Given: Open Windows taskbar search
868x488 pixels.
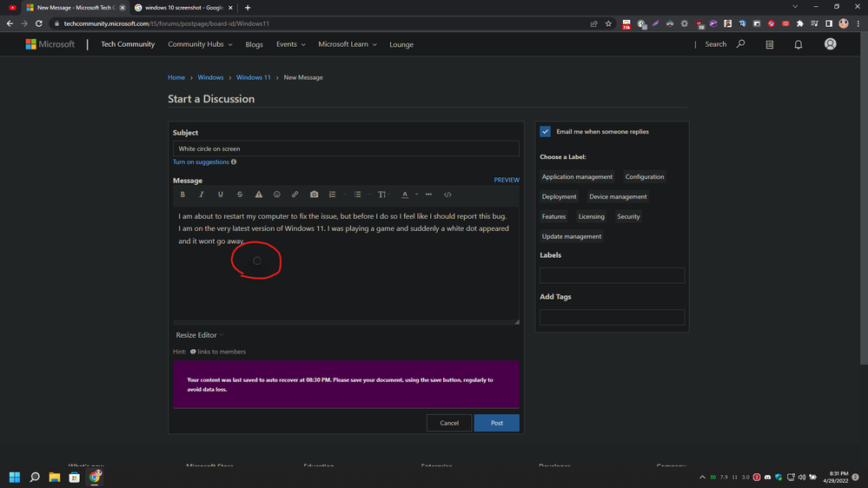Looking at the screenshot, I should coord(35,477).
